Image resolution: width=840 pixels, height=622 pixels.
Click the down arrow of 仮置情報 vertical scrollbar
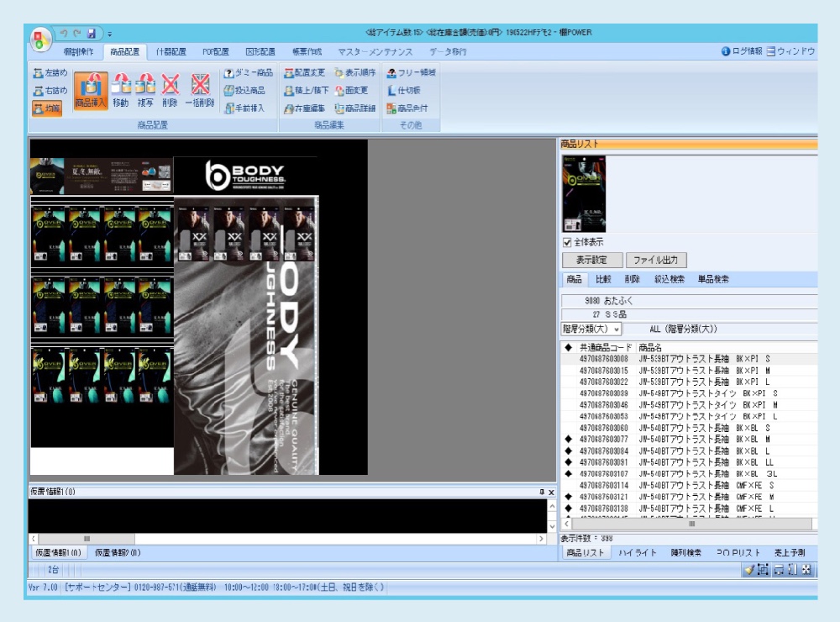point(552,526)
